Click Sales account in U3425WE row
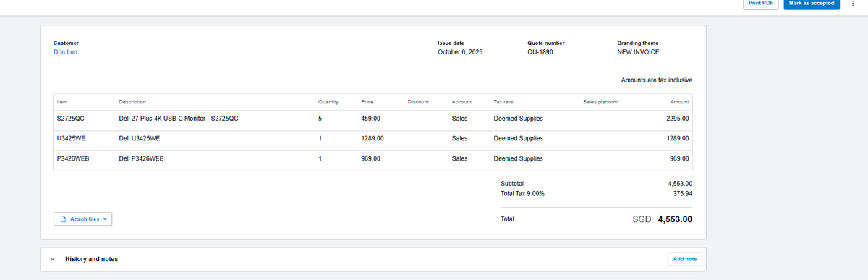The width and height of the screenshot is (868, 280). click(459, 138)
